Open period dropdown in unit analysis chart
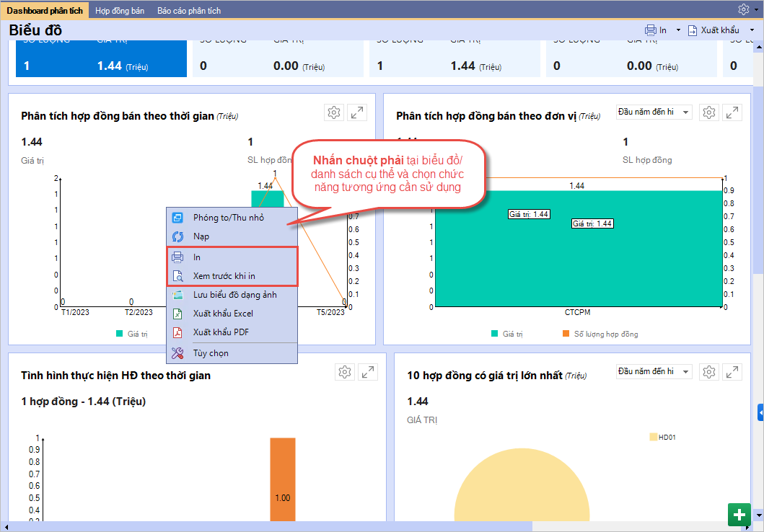 click(x=654, y=112)
